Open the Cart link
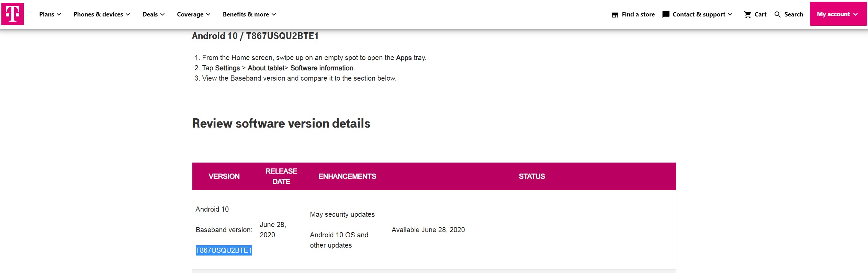 [760, 14]
